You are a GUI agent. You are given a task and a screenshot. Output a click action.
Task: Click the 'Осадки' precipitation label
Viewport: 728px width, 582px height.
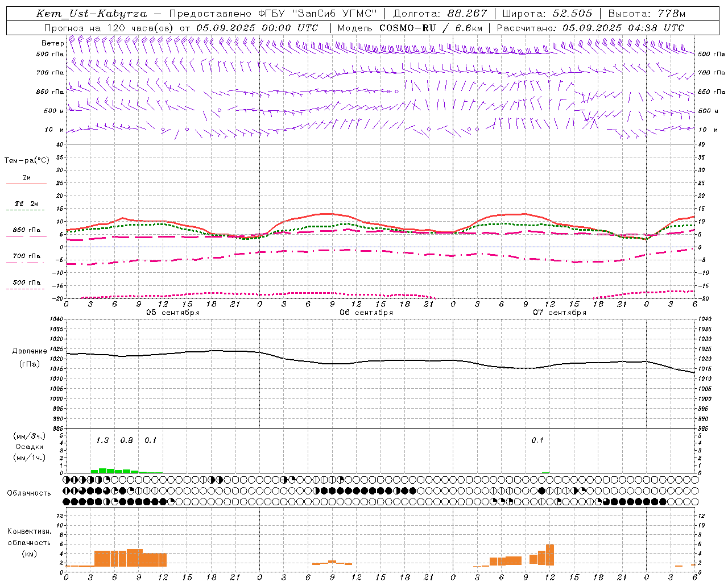point(30,447)
